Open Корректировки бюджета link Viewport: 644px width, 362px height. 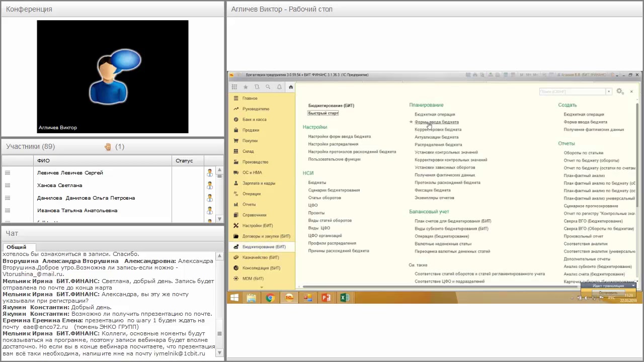[x=438, y=130]
